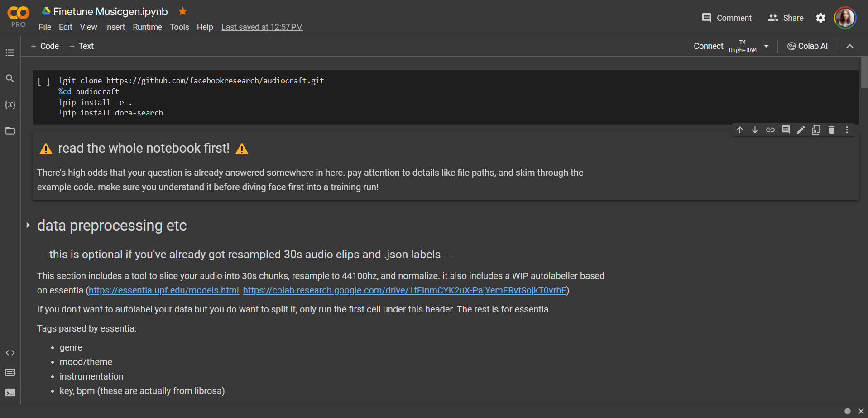The image size is (868, 418).
Task: Open the command palette icon
Action: (10, 372)
